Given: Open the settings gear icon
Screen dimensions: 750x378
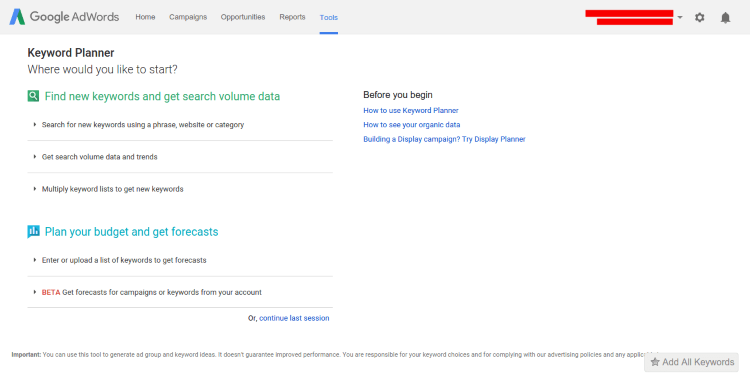Looking at the screenshot, I should click(699, 17).
